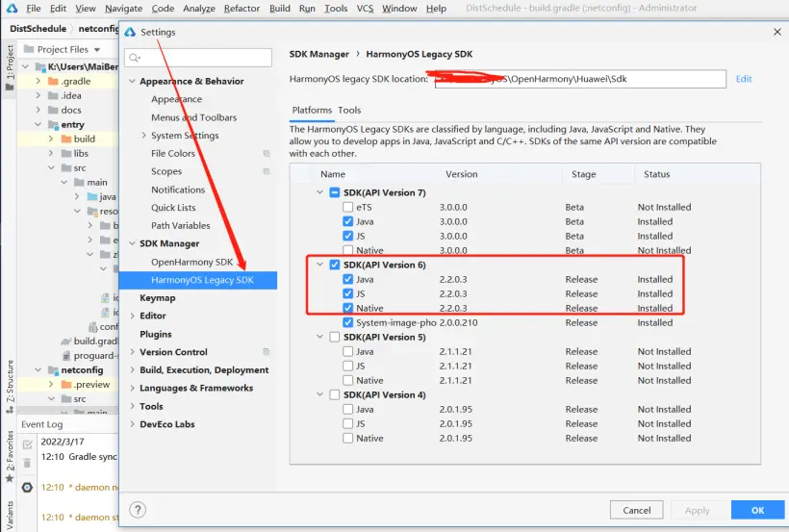Click the Edit link for SDK location
789x532 pixels.
[x=743, y=79]
